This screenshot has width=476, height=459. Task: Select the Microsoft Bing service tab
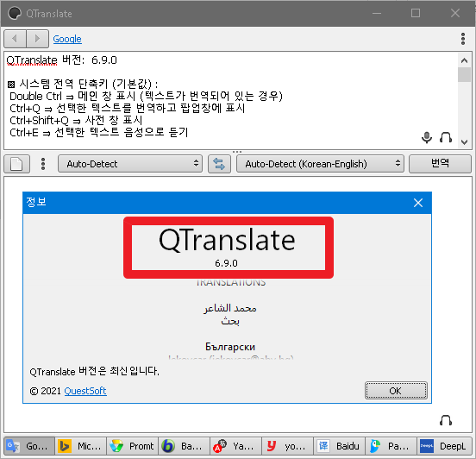[81, 446]
